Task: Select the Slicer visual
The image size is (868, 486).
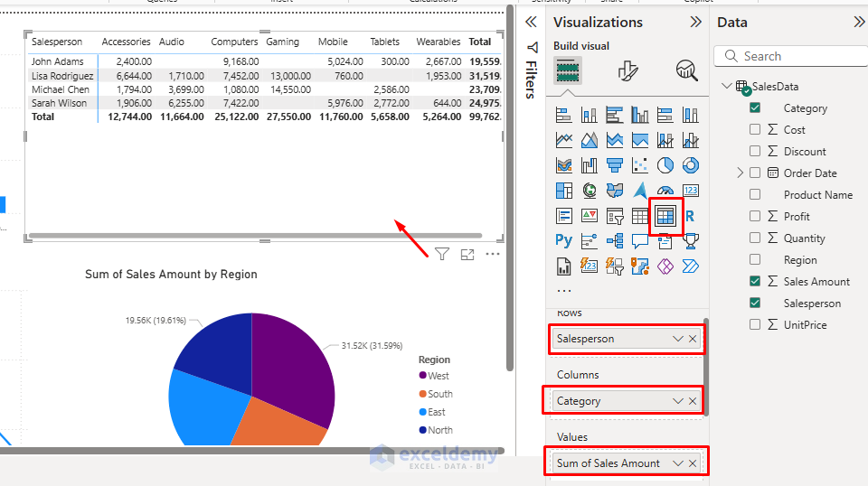Action: click(x=615, y=216)
